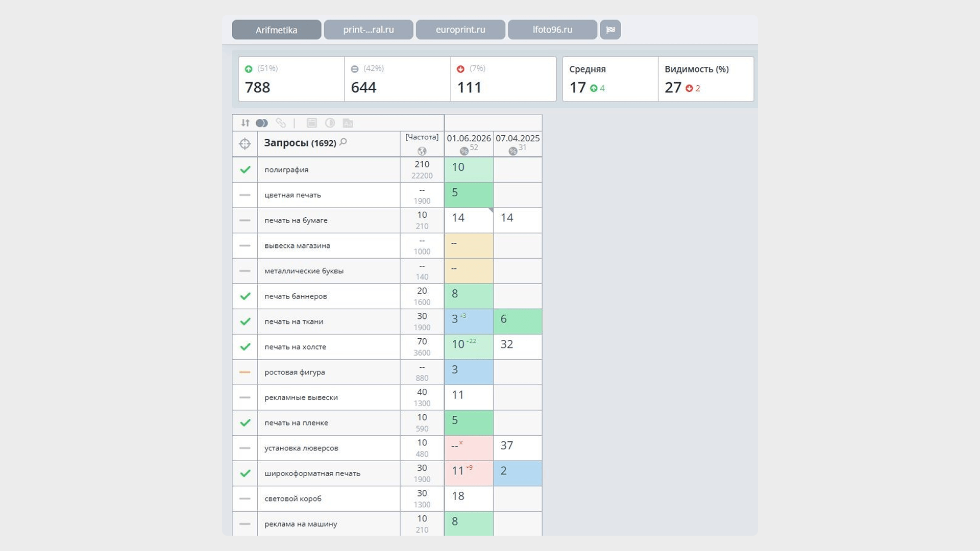Switch to the lfoto96.ru tab
This screenshot has width=980, height=551.
[x=552, y=30]
